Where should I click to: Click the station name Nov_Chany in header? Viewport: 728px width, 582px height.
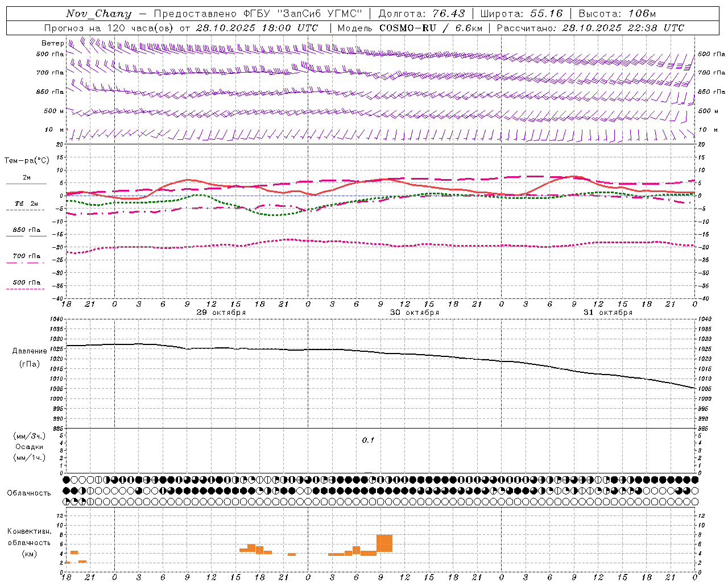(x=99, y=14)
